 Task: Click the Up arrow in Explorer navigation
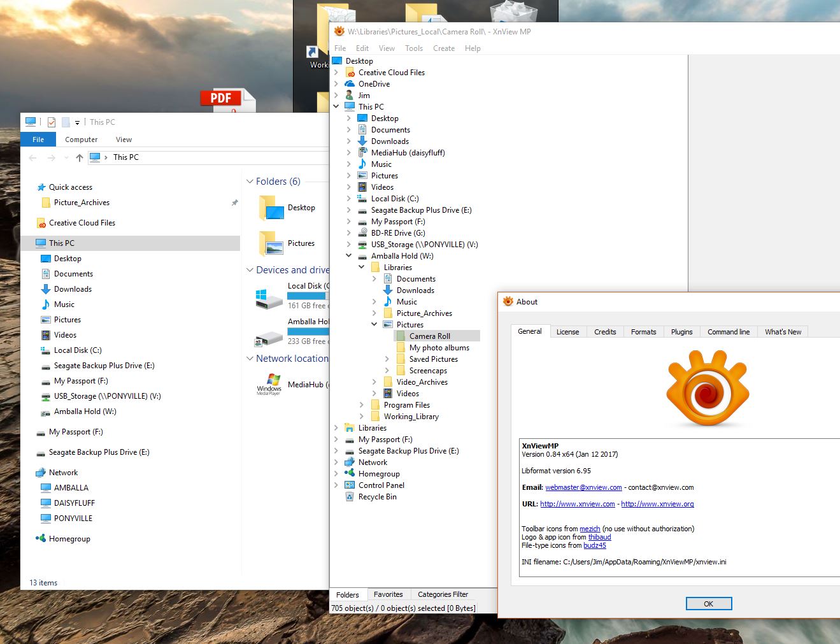79,157
